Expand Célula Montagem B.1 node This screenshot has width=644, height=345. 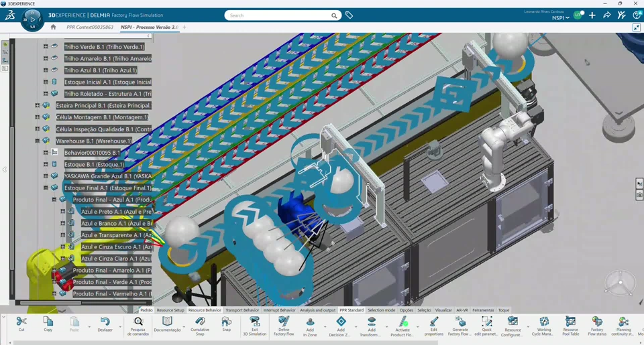pos(38,117)
